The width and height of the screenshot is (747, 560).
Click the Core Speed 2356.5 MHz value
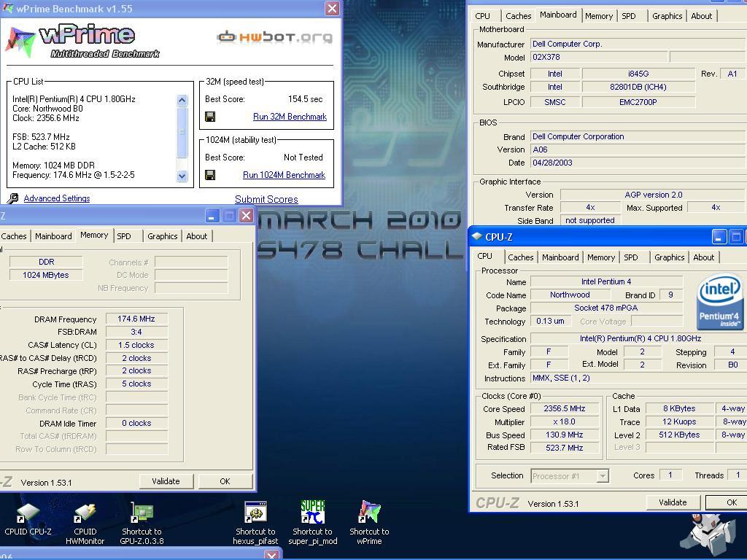coord(565,408)
